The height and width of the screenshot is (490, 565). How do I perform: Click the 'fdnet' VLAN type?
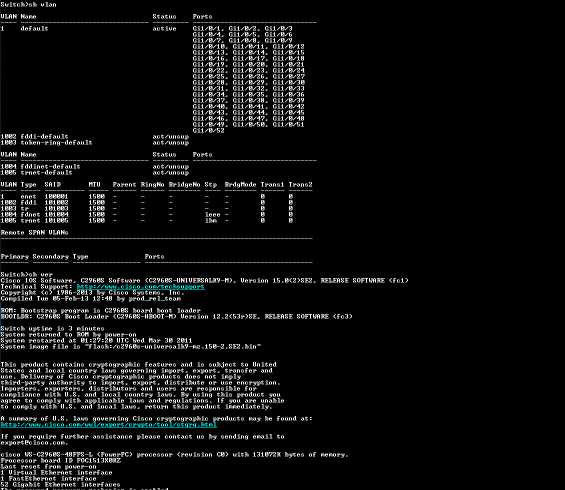[30, 215]
